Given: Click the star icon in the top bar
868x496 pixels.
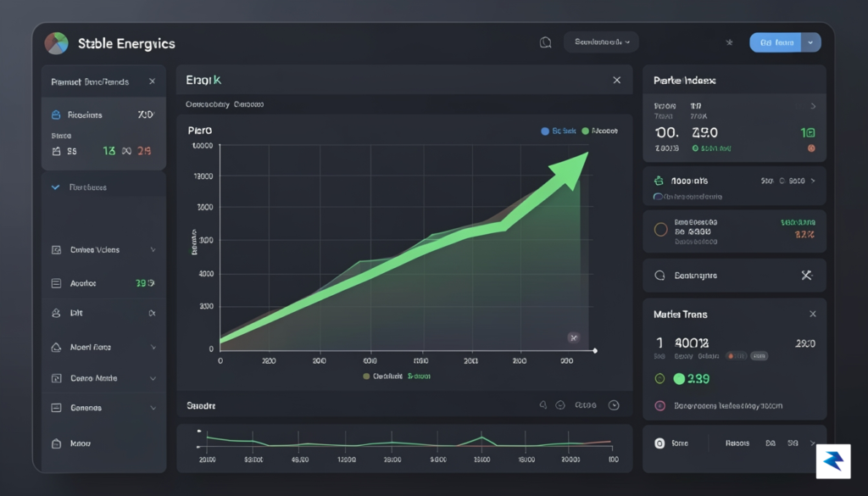Looking at the screenshot, I should pyautogui.click(x=729, y=42).
